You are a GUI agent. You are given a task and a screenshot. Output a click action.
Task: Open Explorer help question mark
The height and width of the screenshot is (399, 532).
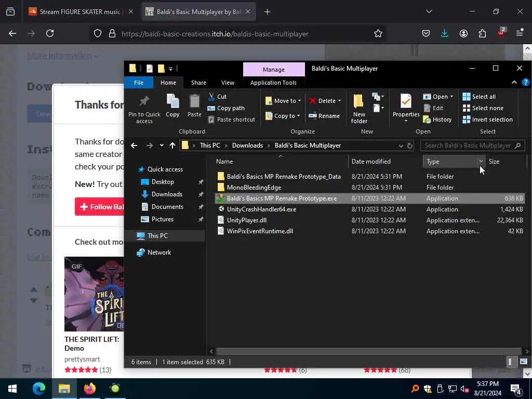[526, 82]
